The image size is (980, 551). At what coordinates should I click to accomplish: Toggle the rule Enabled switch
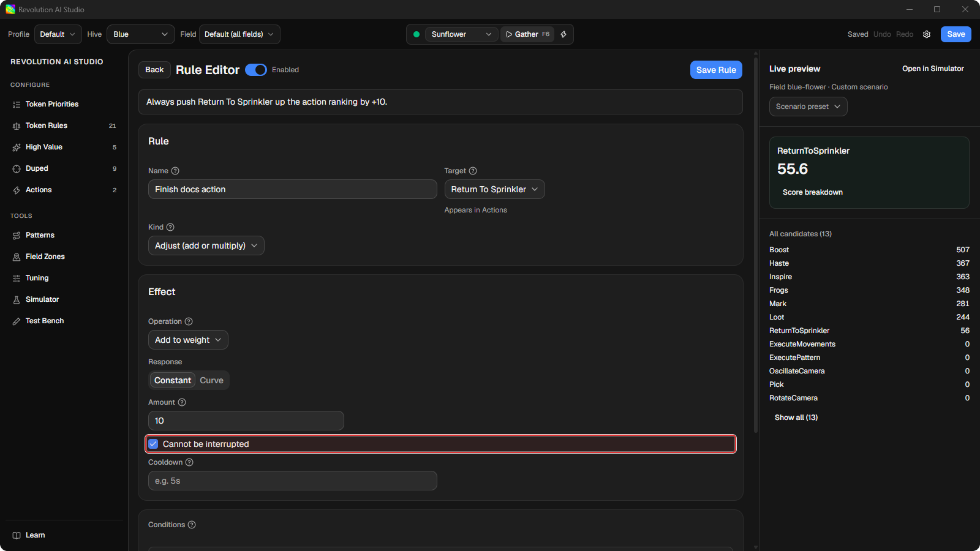[x=256, y=70]
